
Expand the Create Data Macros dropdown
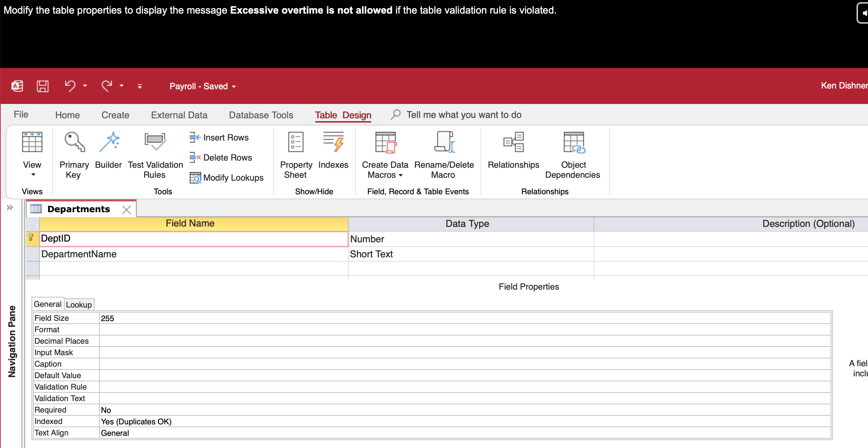pyautogui.click(x=401, y=176)
